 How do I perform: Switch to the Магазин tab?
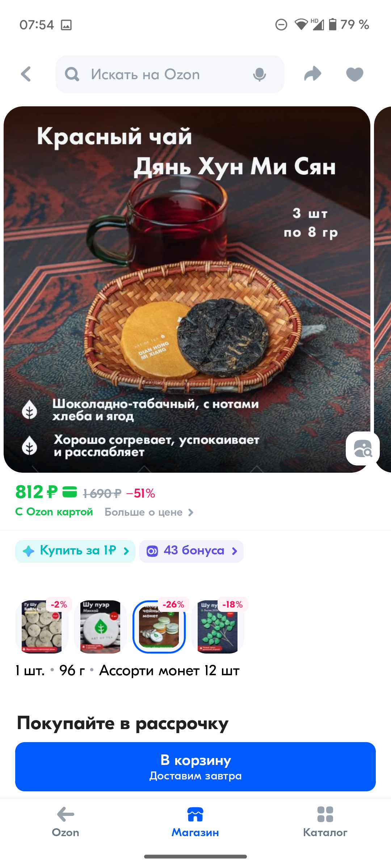195,822
